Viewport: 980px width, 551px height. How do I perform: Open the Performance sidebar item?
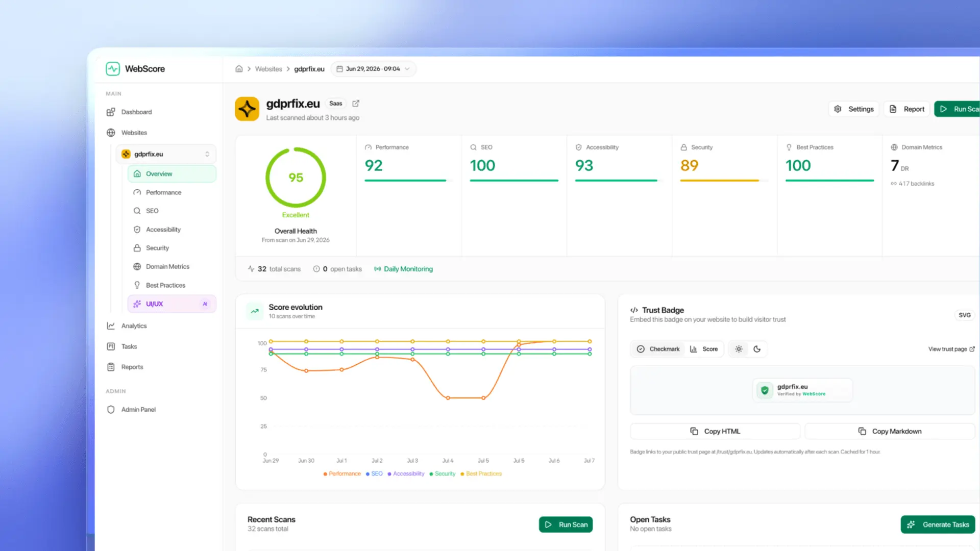[163, 192]
